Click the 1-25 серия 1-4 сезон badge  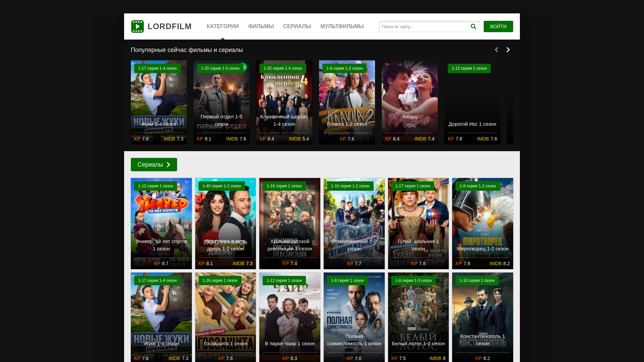[283, 68]
